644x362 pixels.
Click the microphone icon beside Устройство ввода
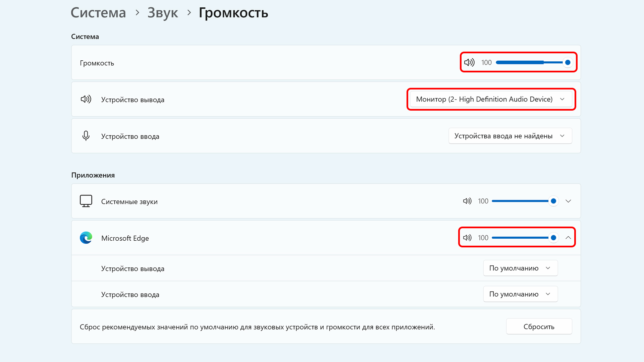tap(86, 136)
